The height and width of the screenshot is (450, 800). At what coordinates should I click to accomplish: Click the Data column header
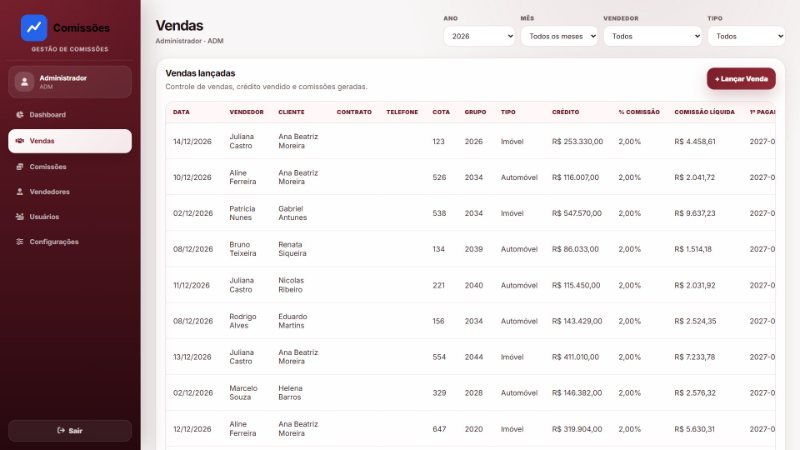click(x=181, y=112)
